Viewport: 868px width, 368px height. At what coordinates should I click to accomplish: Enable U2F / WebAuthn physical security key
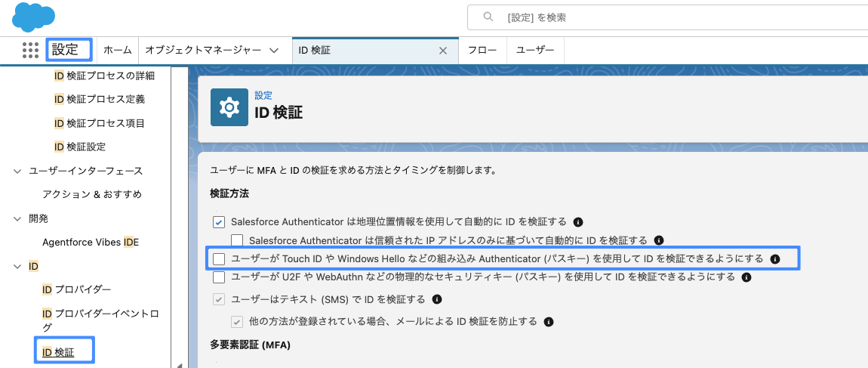coord(219,277)
